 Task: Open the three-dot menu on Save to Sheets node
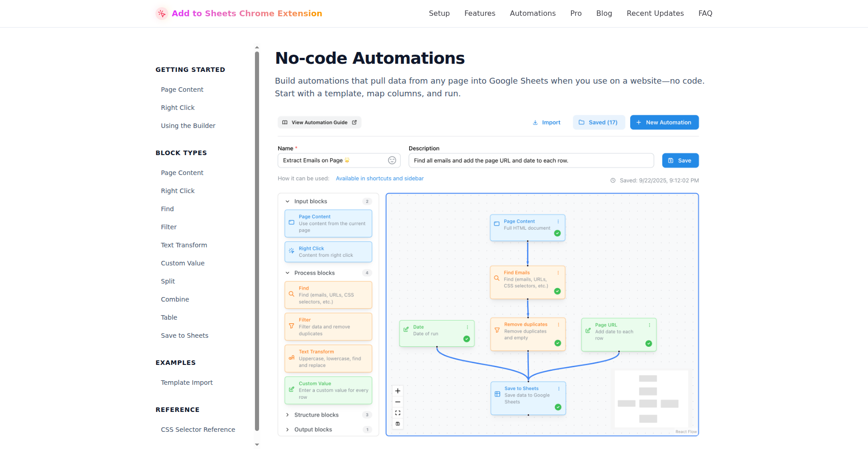coord(559,388)
